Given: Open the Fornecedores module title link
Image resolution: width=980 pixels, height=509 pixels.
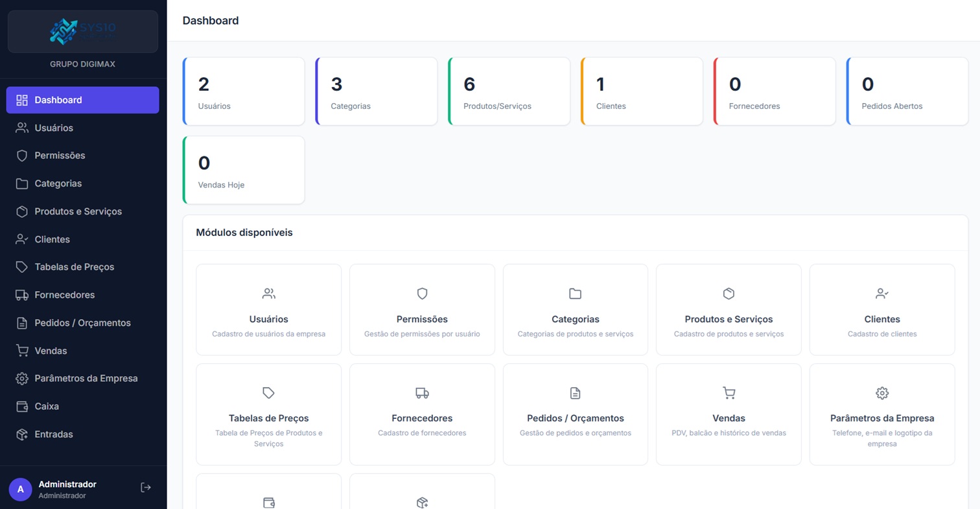Looking at the screenshot, I should [422, 418].
